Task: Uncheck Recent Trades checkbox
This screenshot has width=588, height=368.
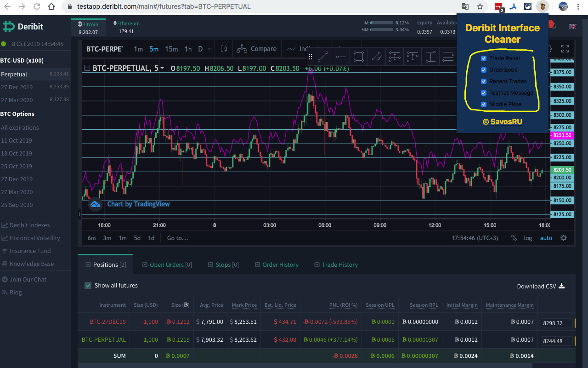Action: click(x=484, y=81)
